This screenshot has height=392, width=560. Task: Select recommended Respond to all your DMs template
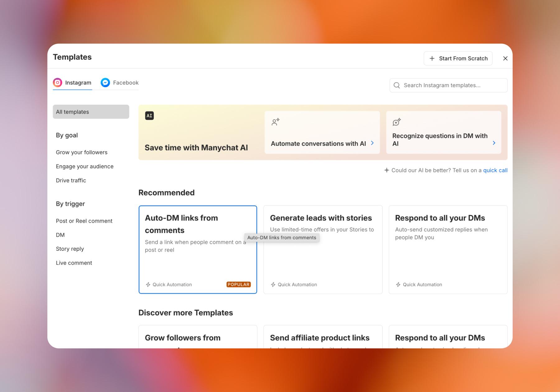(448, 250)
